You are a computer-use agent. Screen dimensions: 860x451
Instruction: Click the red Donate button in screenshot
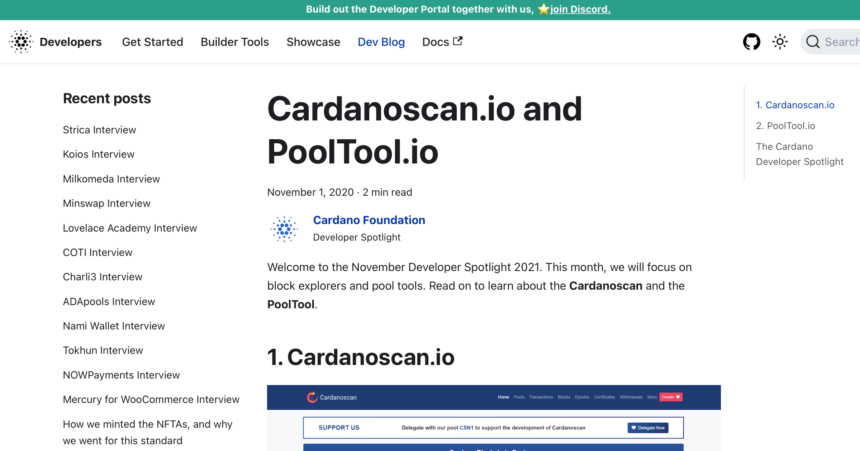(670, 397)
